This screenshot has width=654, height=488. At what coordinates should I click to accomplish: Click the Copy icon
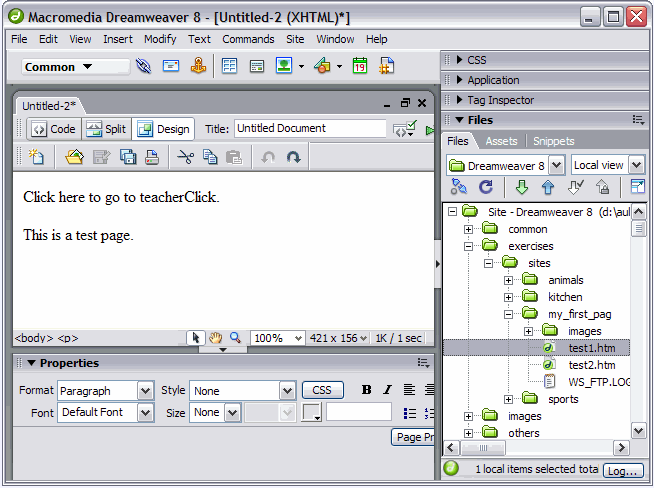pos(210,157)
